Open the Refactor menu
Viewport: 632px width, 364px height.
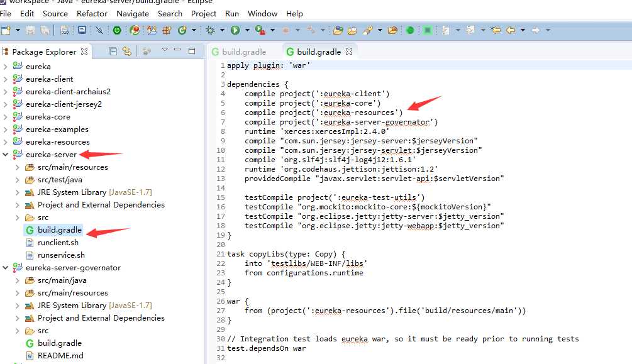(x=92, y=14)
